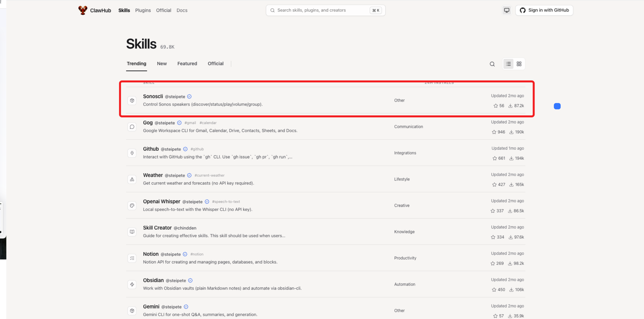Image resolution: width=644 pixels, height=319 pixels.
Task: Click the Integrations category label
Action: point(405,153)
